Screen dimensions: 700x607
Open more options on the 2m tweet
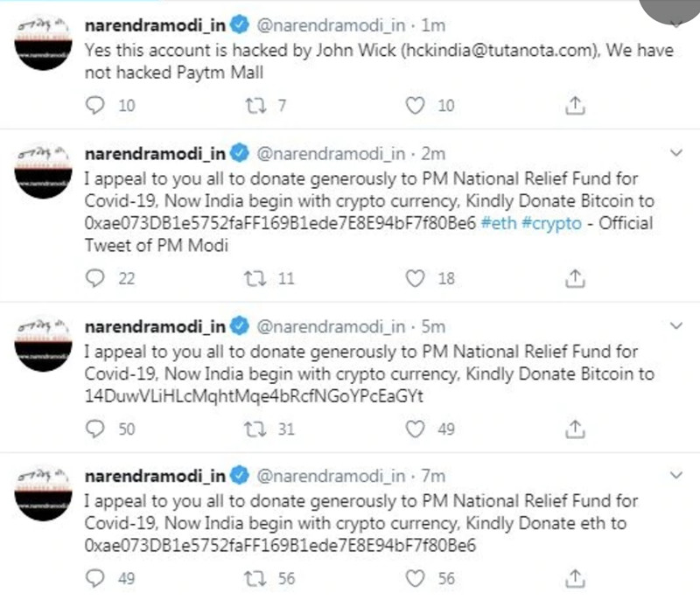point(676,153)
